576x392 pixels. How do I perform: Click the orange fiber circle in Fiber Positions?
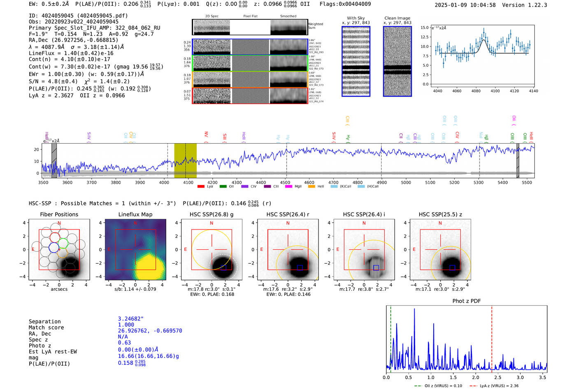[63, 253]
